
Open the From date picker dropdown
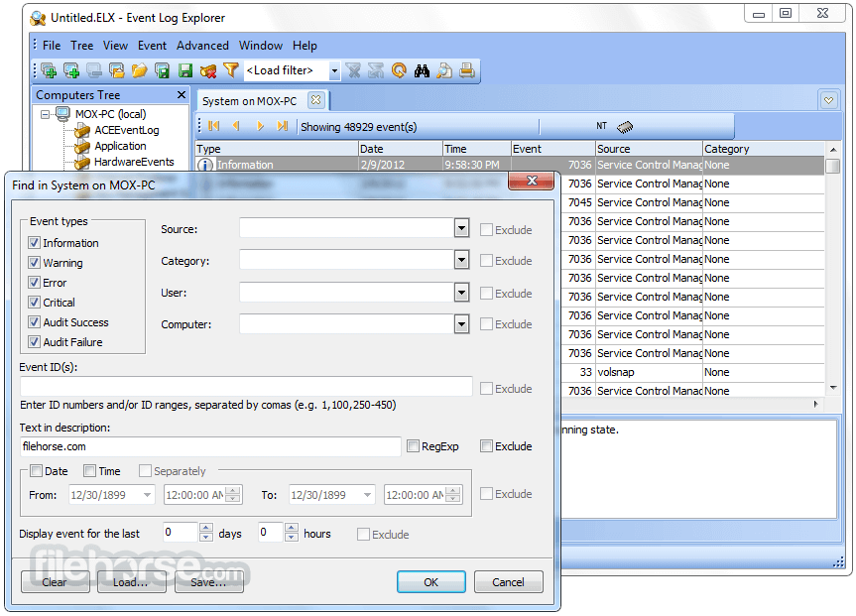(x=147, y=495)
